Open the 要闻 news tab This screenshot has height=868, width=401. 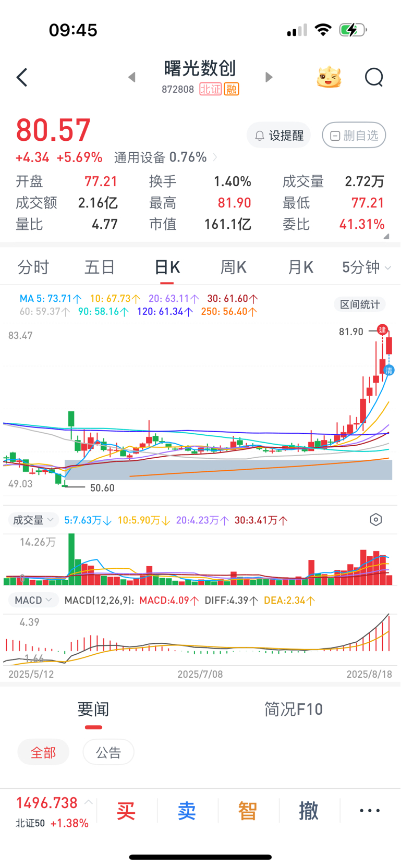pos(93,709)
